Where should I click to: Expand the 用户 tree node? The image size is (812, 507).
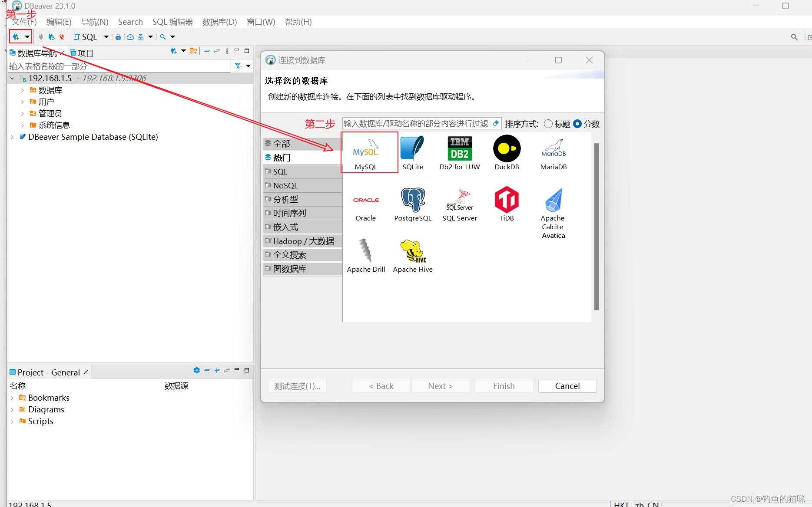[x=22, y=102]
